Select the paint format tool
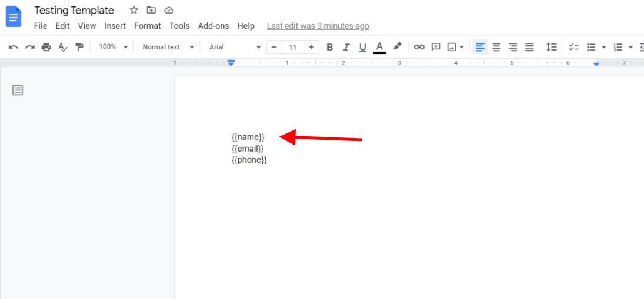 [x=79, y=47]
